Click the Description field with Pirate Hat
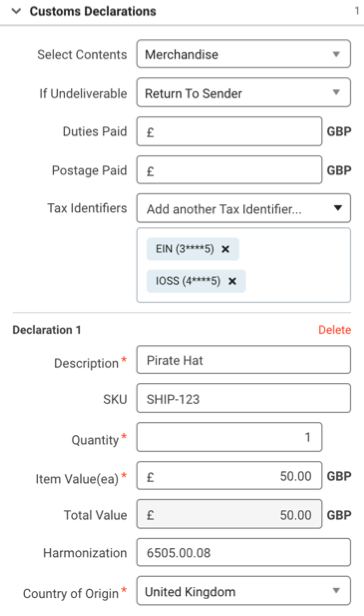This screenshot has width=364, height=616. point(243,360)
